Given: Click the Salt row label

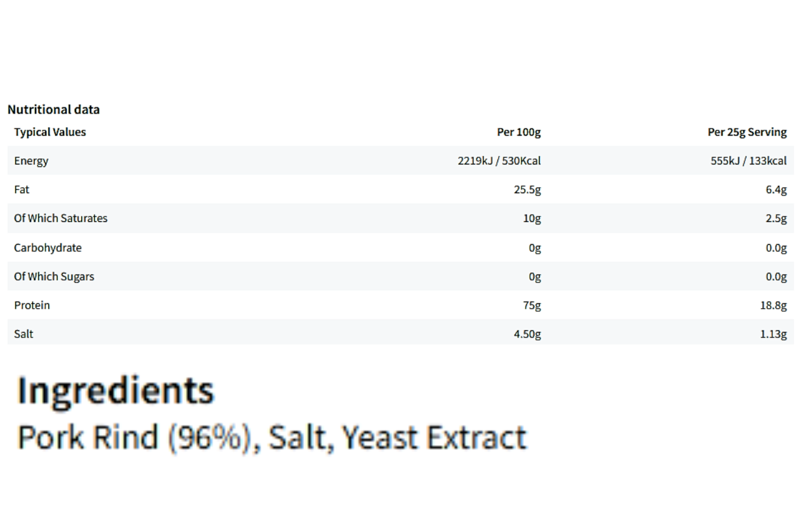Looking at the screenshot, I should tap(24, 334).
